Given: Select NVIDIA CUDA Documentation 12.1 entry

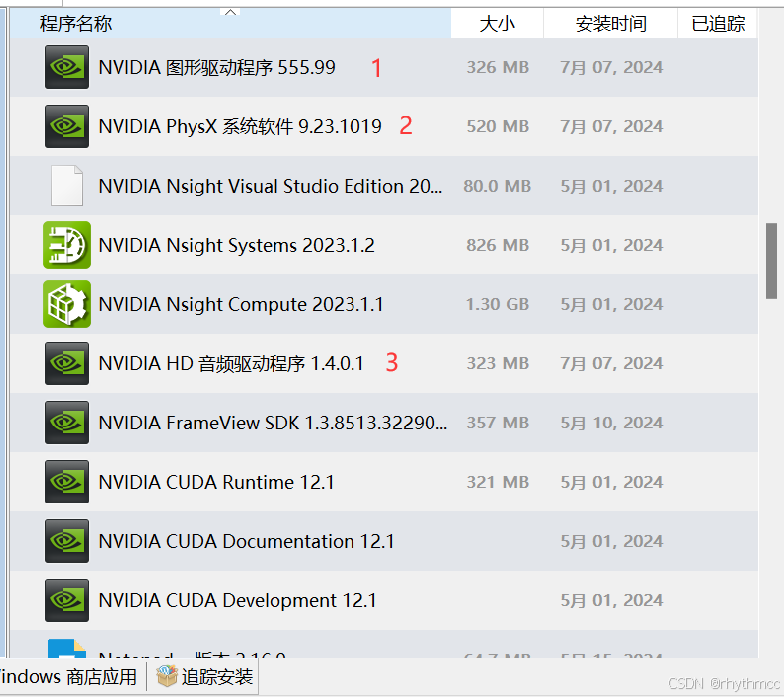Looking at the screenshot, I should click(x=384, y=541).
